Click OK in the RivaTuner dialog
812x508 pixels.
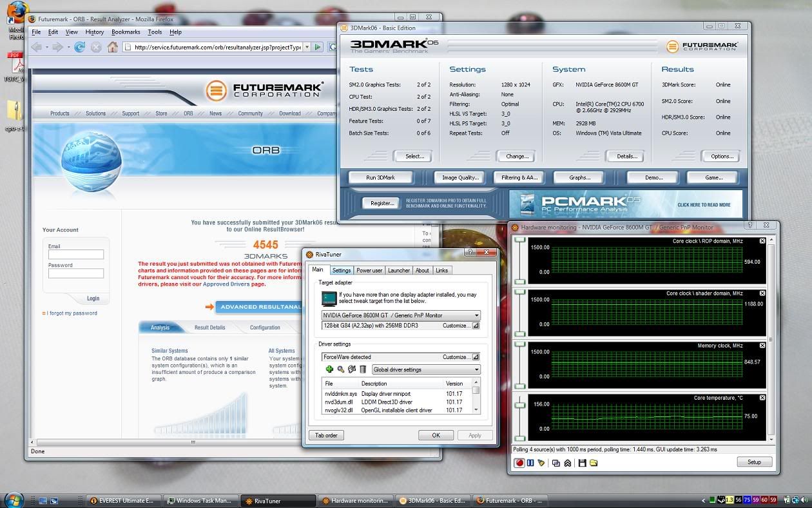[436, 435]
